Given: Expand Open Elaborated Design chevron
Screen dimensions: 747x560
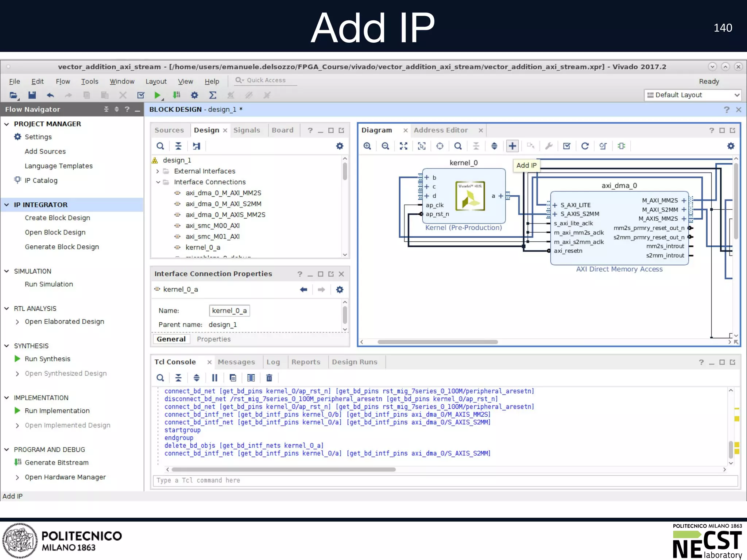Looking at the screenshot, I should pos(17,322).
